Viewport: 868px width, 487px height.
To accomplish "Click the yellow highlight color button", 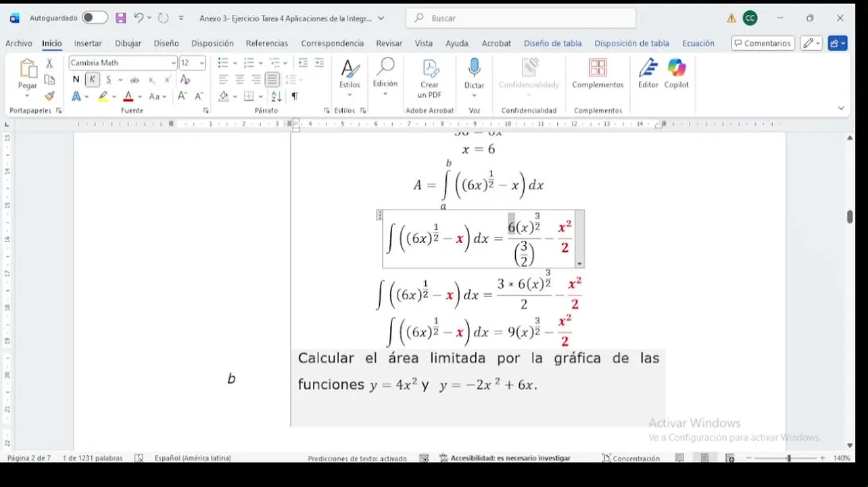I will [103, 97].
